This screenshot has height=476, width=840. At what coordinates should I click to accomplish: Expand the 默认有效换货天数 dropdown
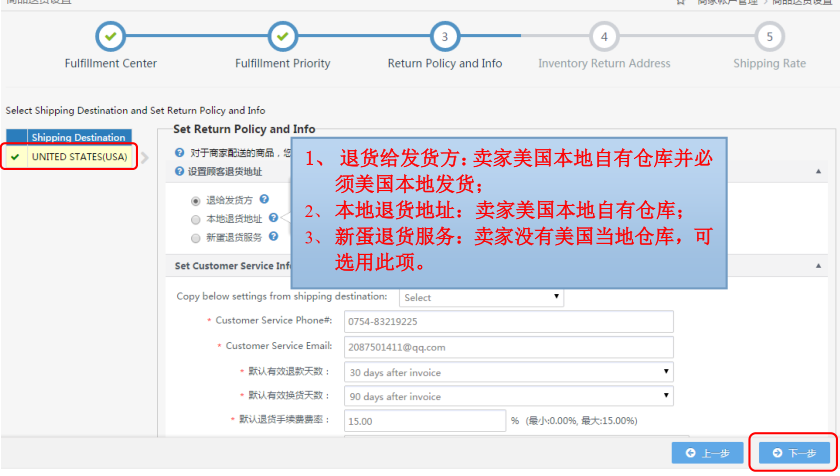(x=508, y=397)
